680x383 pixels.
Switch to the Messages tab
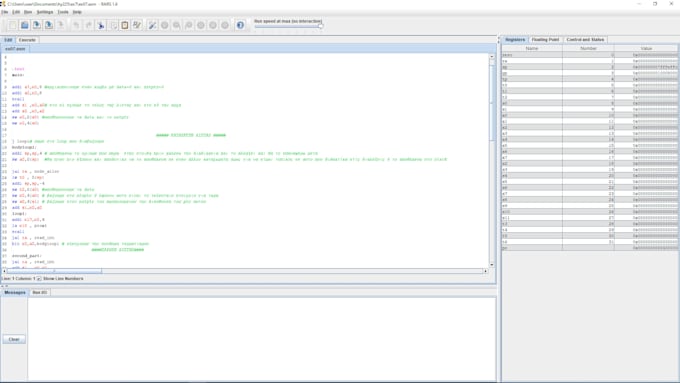15,292
